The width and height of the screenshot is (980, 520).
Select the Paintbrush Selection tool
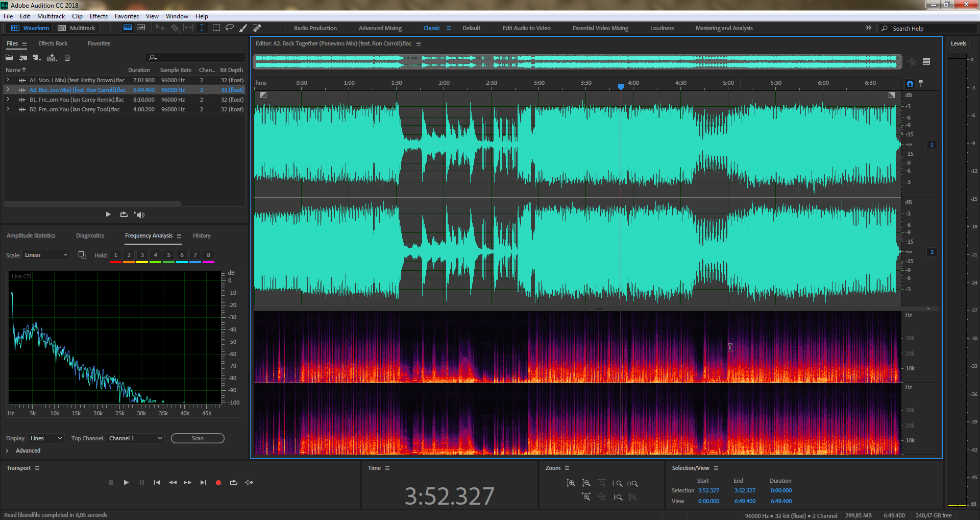tap(243, 28)
